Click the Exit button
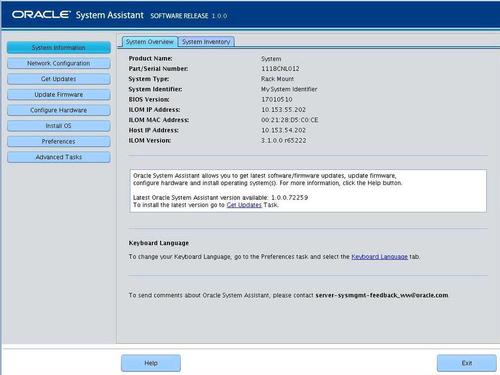 click(x=467, y=363)
